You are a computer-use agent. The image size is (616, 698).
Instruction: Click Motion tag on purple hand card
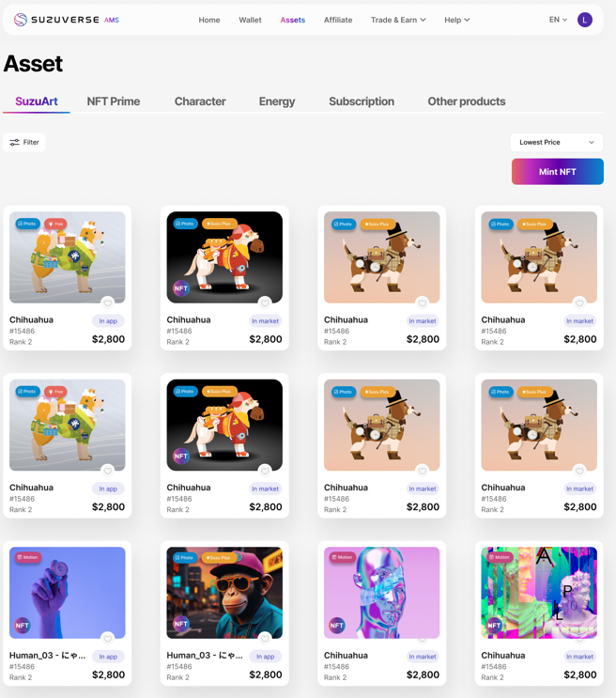28,557
